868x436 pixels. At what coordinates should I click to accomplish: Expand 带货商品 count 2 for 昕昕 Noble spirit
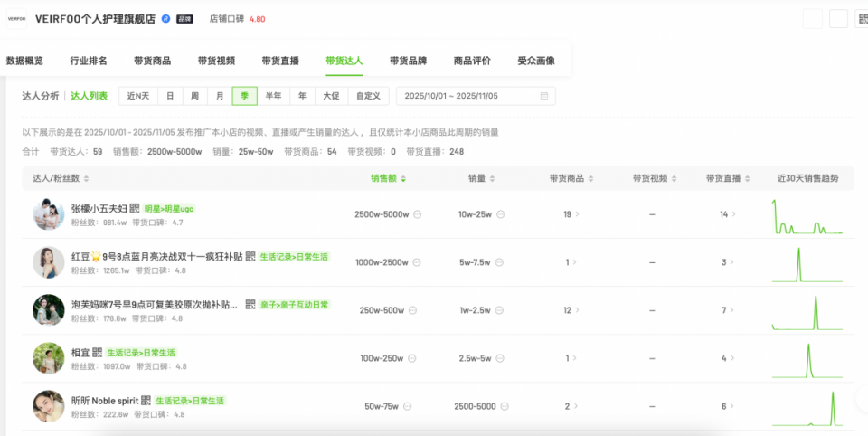(571, 406)
